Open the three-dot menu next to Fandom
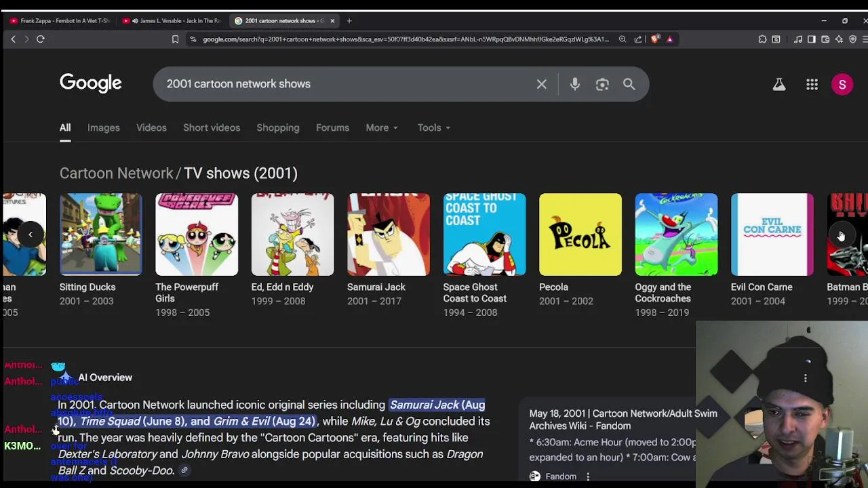 tap(588, 476)
